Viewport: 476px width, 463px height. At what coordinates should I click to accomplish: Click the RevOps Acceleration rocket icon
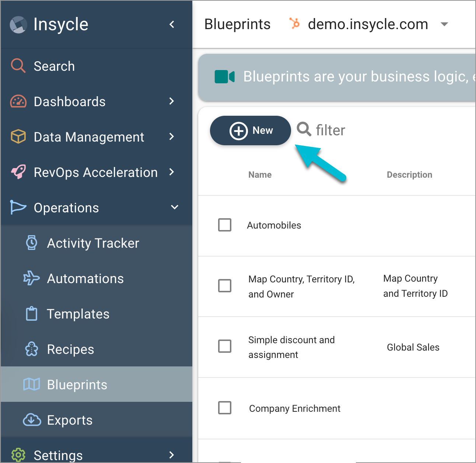pos(18,172)
